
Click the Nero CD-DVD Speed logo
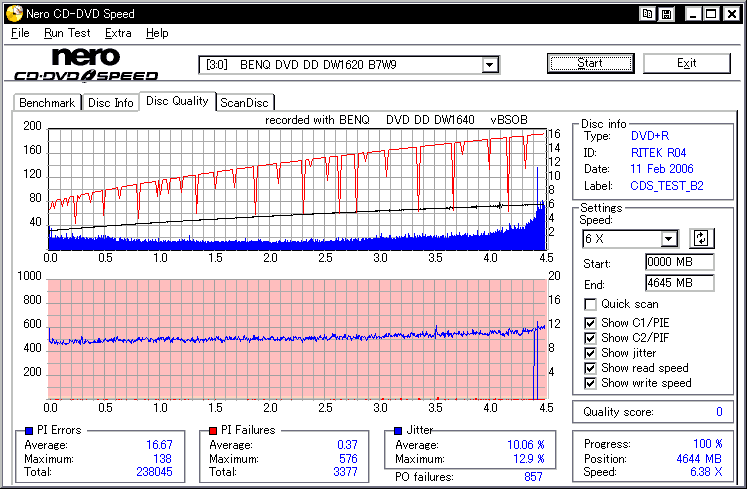(x=86, y=64)
